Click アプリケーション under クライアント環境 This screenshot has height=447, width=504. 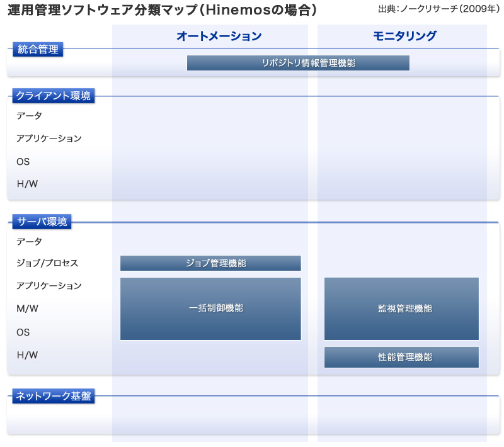point(49,139)
